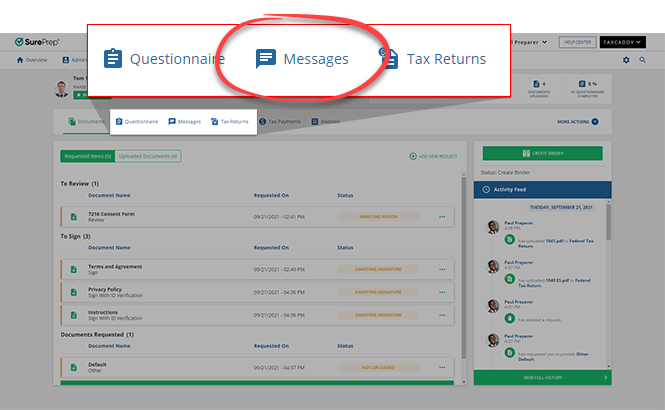Viewport: 665px width, 410px height.
Task: Click the Overview home icon
Action: coord(20,60)
